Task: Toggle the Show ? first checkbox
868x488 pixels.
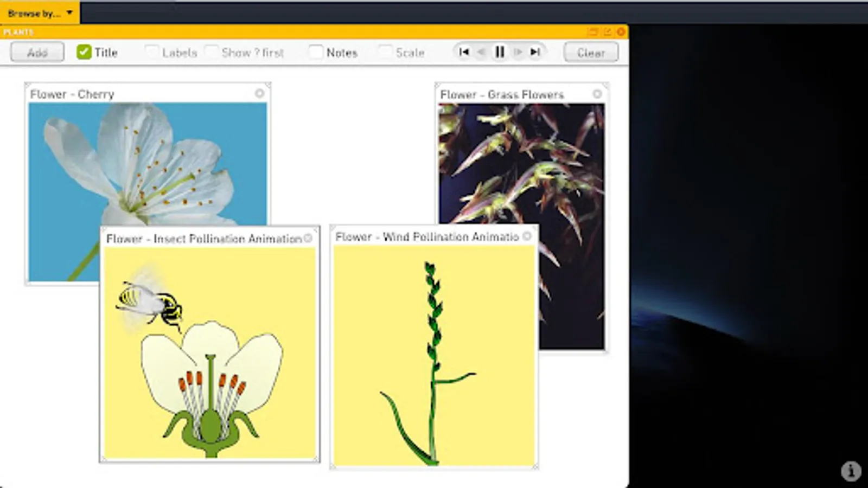Action: coord(212,52)
